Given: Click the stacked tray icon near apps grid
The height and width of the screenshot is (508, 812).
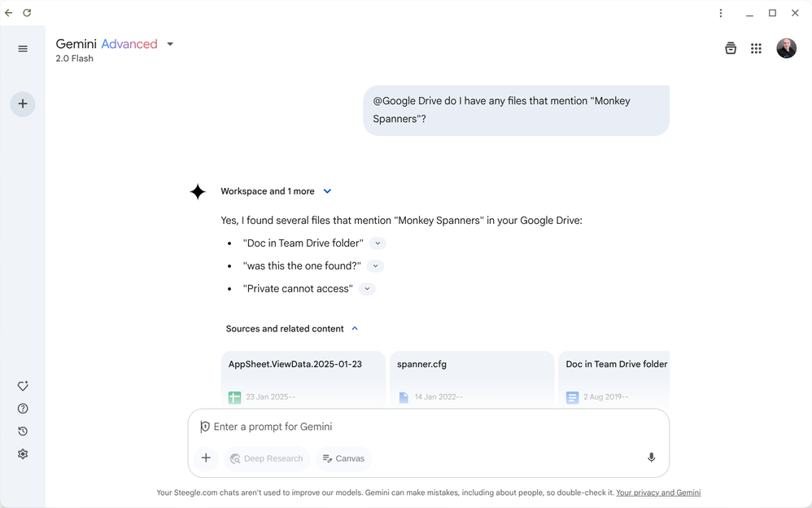Looking at the screenshot, I should pos(730,48).
